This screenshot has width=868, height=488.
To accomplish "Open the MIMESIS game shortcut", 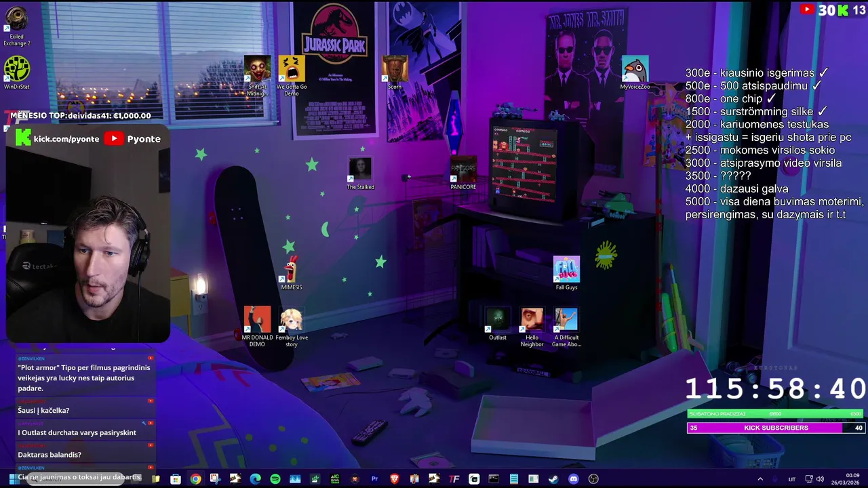I will pyautogui.click(x=292, y=273).
